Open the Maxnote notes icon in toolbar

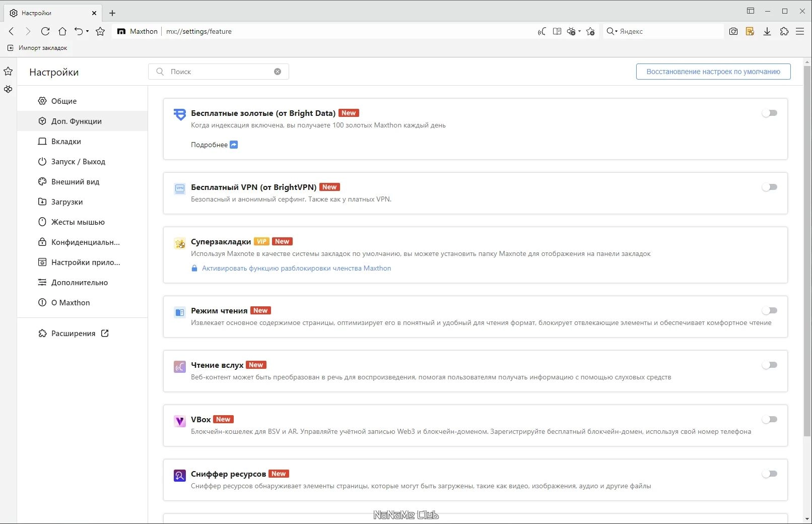(750, 31)
